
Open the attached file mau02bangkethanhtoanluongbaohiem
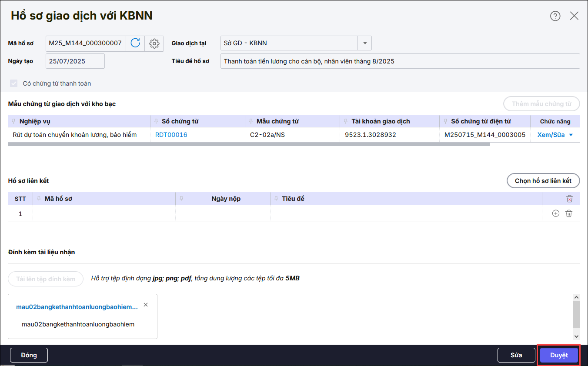tap(77, 307)
